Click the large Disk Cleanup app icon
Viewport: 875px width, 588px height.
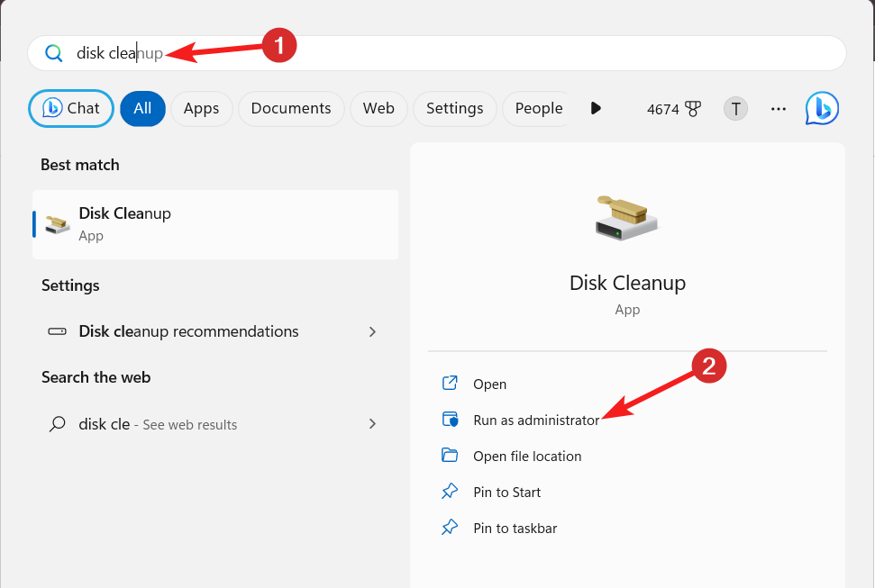626,218
